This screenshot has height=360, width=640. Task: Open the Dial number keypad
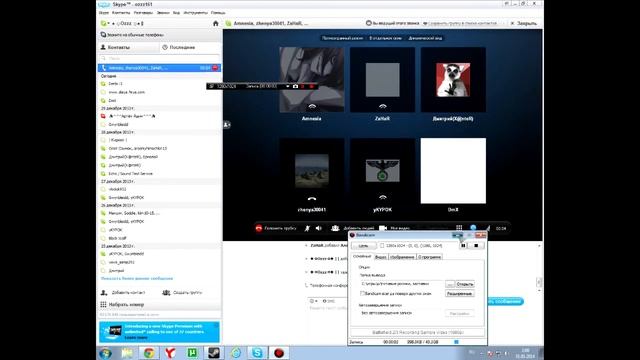122,304
